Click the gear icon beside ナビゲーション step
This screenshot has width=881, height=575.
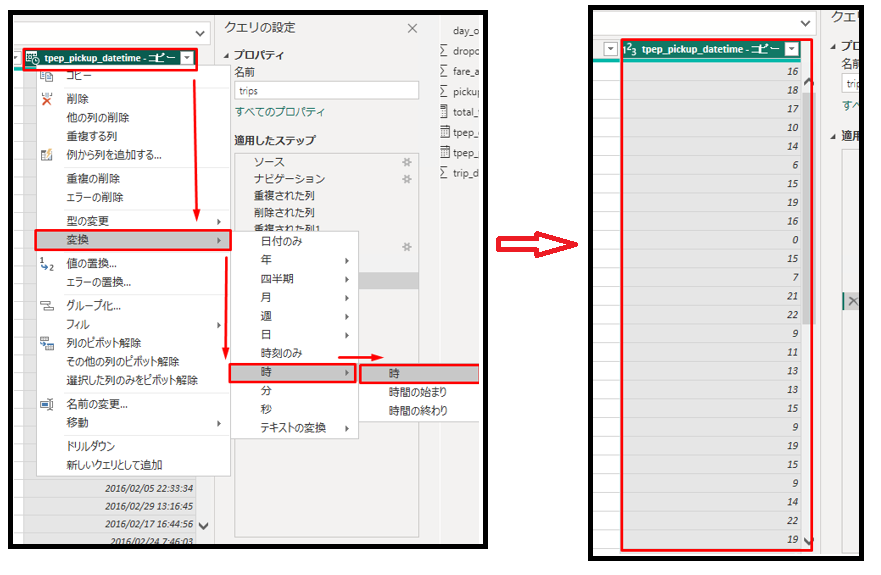(x=407, y=179)
